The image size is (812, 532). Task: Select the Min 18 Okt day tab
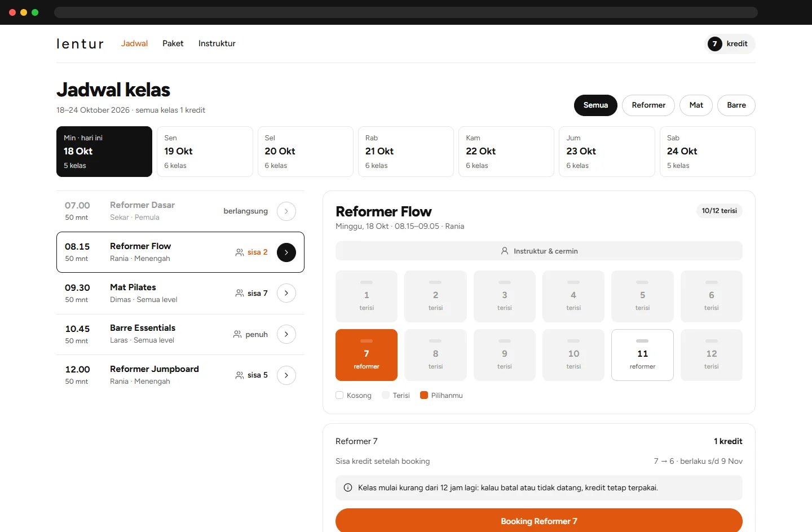point(104,152)
